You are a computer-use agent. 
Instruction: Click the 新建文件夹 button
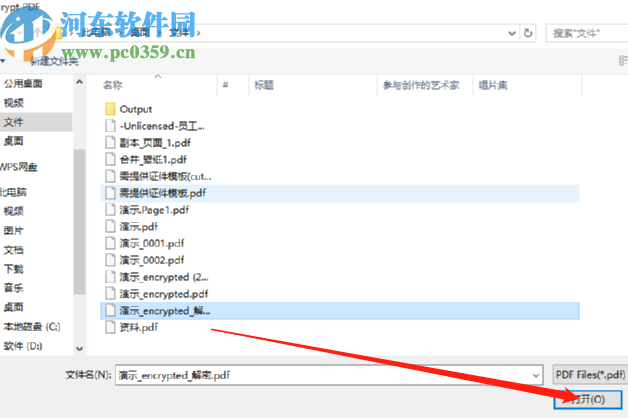(55, 61)
